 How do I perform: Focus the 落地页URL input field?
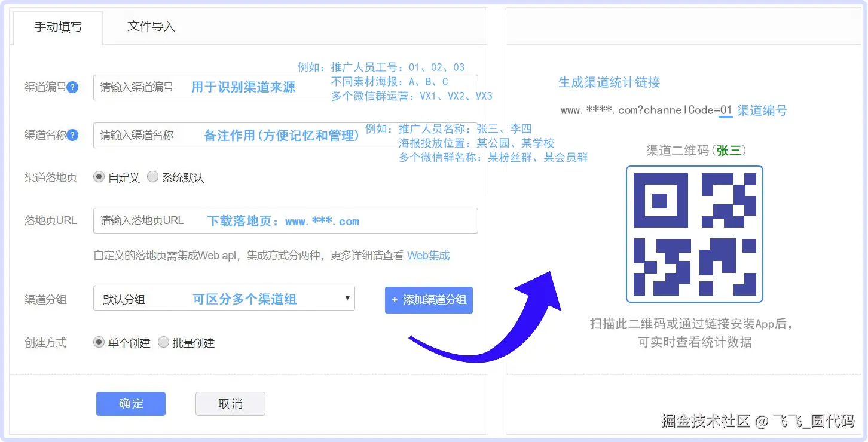(286, 220)
